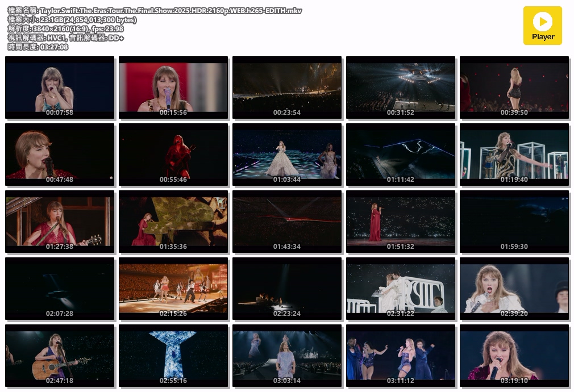Choose the frame at 02:23:24

click(x=287, y=289)
